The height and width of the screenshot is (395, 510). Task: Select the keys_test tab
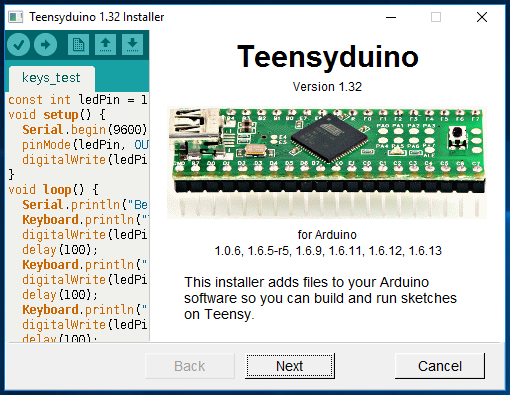(x=51, y=78)
